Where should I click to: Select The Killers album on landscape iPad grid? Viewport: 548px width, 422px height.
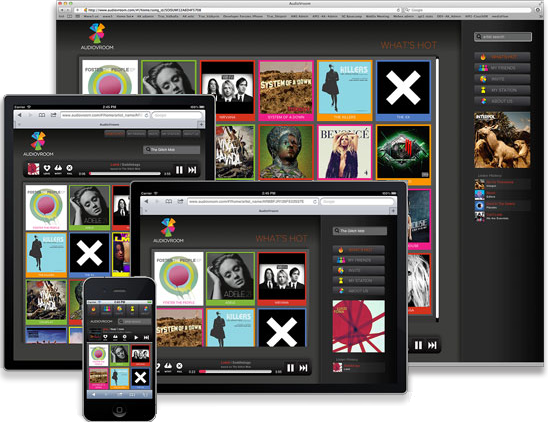(x=230, y=328)
